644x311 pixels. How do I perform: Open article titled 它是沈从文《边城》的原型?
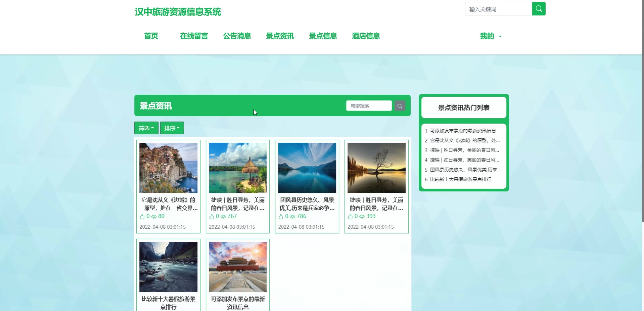pos(169,204)
